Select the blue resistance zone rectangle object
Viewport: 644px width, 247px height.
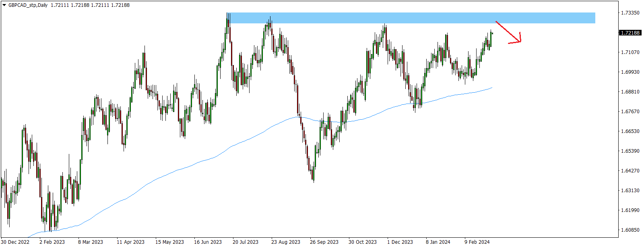(x=411, y=18)
